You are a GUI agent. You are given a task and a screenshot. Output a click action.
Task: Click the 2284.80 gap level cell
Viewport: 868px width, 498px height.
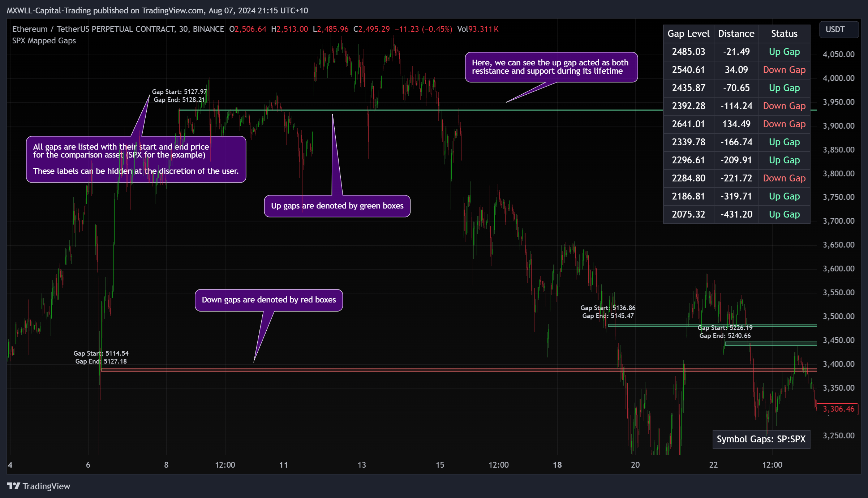[x=688, y=178]
